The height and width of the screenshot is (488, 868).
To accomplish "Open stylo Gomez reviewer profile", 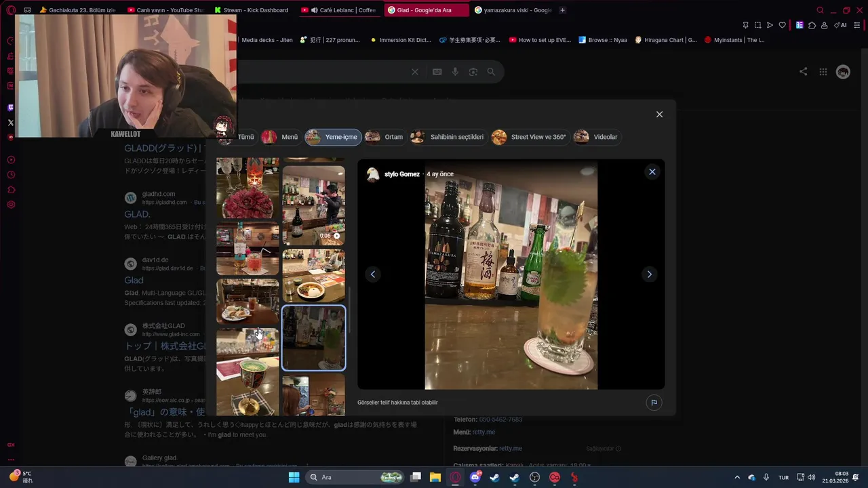I will pyautogui.click(x=401, y=174).
